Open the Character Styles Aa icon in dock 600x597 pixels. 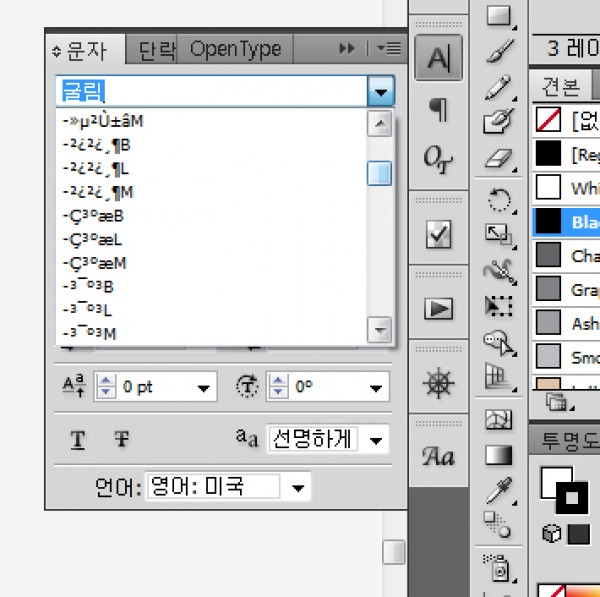(x=439, y=457)
